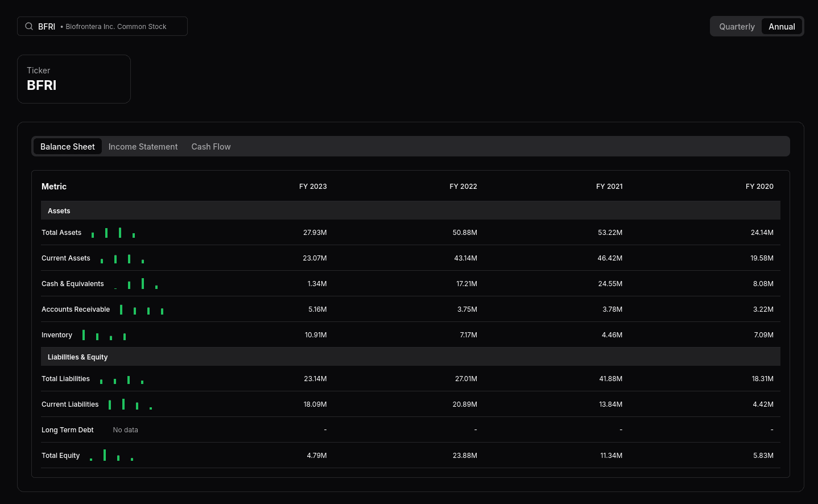Click Total Liabilities FY 2020 value 18.31M

coord(763,379)
